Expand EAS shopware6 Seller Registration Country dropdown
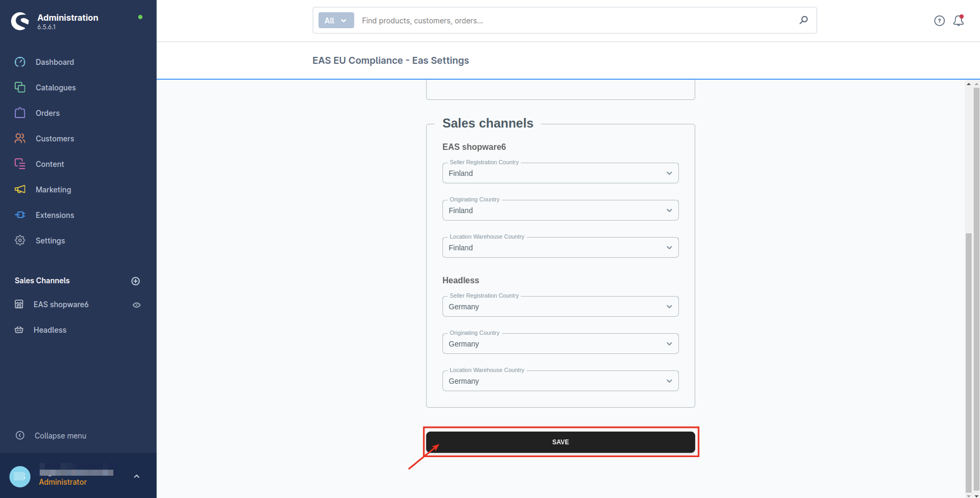980x498 pixels. (560, 173)
